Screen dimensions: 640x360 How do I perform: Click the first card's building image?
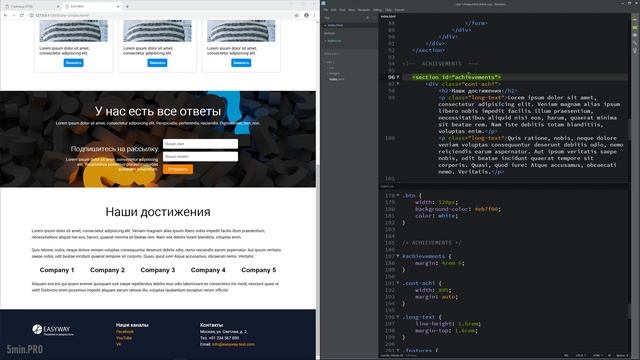[x=73, y=31]
